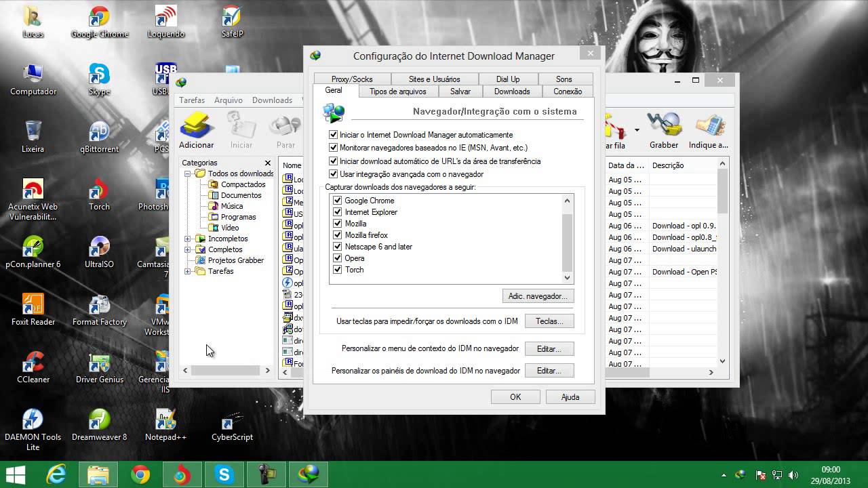Select the Driver Genius desktop icon

click(x=100, y=368)
